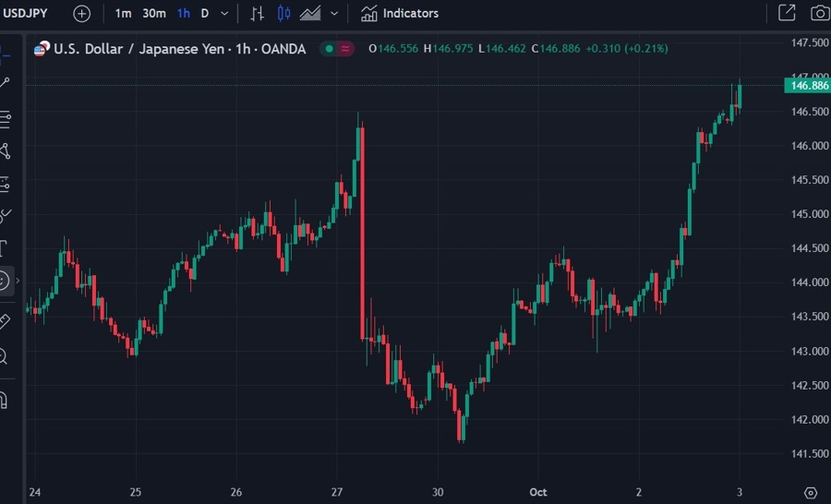This screenshot has height=504, width=831.
Task: Open chart settings gear near time axis
Action: (811, 493)
